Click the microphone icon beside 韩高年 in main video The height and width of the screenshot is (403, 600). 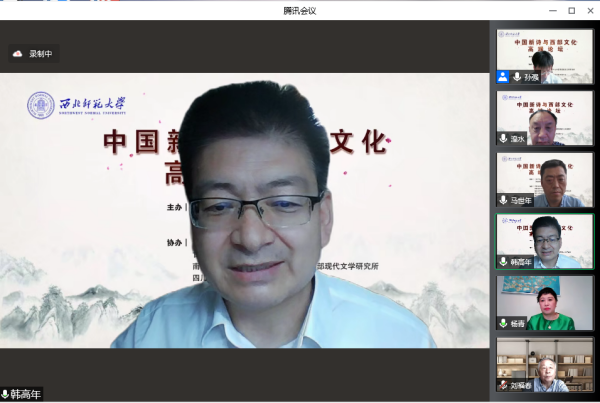tap(5, 394)
